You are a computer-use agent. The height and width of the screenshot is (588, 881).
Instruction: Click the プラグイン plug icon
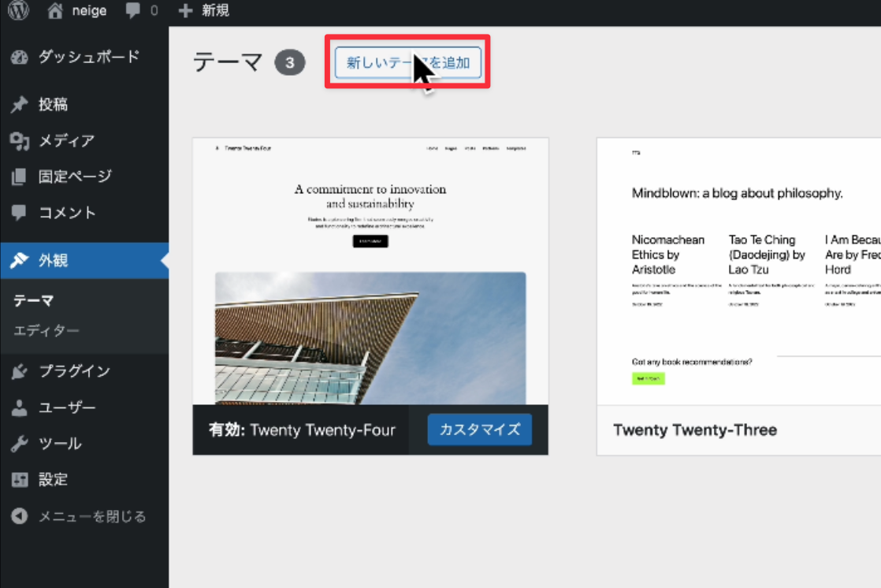coord(20,372)
